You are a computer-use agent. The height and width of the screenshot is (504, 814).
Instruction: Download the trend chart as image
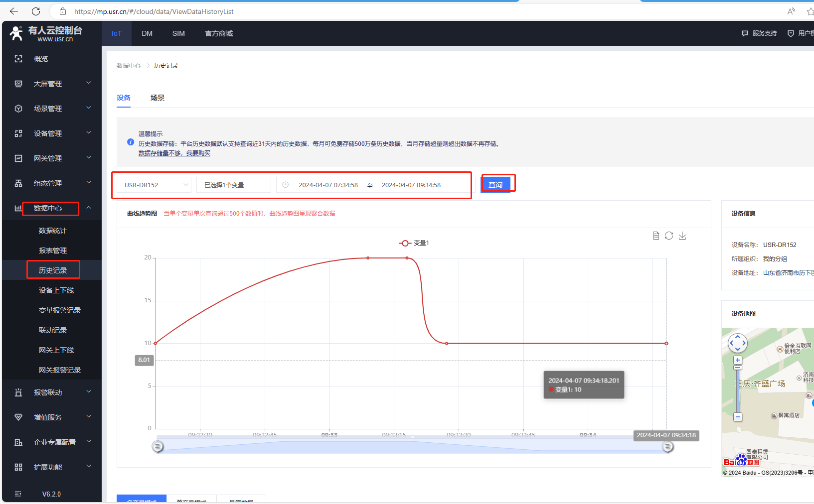pos(682,236)
